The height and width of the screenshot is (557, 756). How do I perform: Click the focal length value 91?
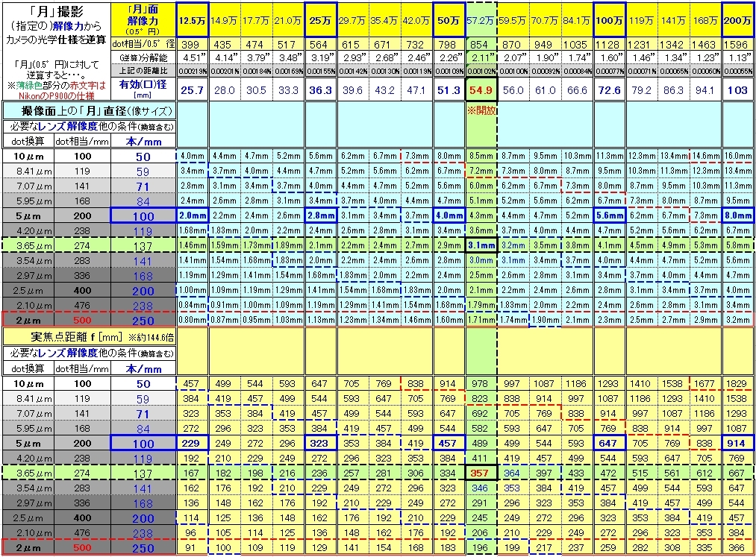pyautogui.click(x=193, y=548)
